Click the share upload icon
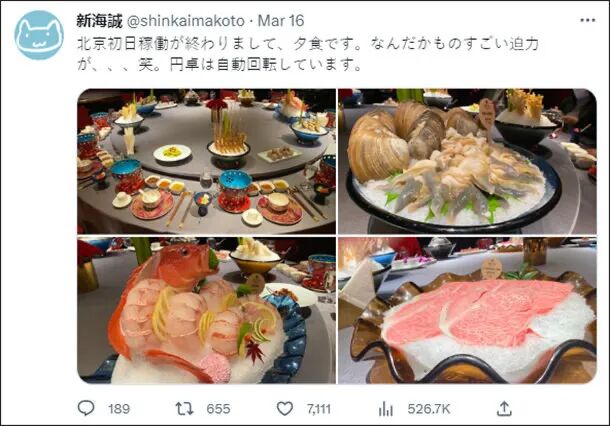The image size is (610, 426). pyautogui.click(x=504, y=408)
